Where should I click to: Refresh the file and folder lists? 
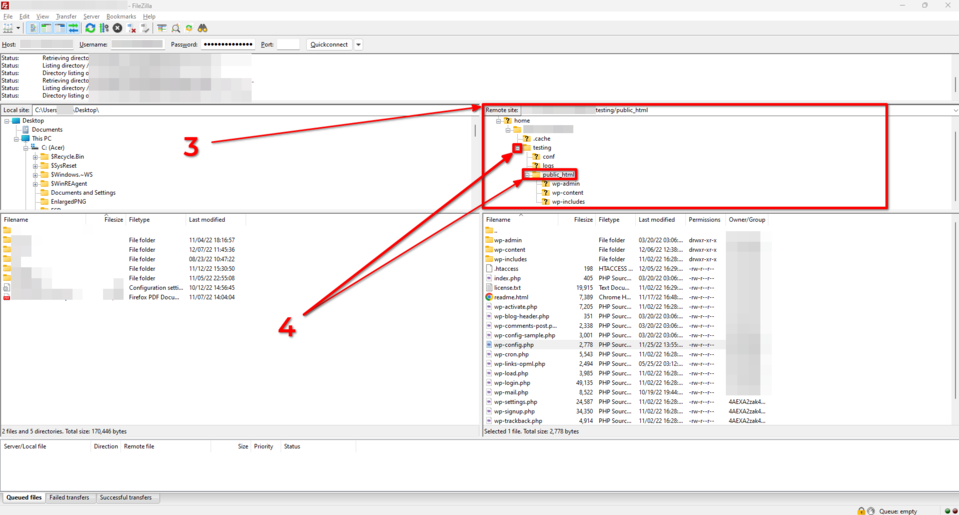tap(91, 28)
